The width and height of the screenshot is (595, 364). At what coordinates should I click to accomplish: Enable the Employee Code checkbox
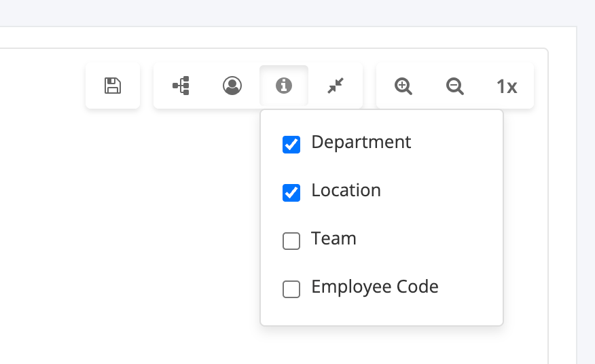point(291,289)
